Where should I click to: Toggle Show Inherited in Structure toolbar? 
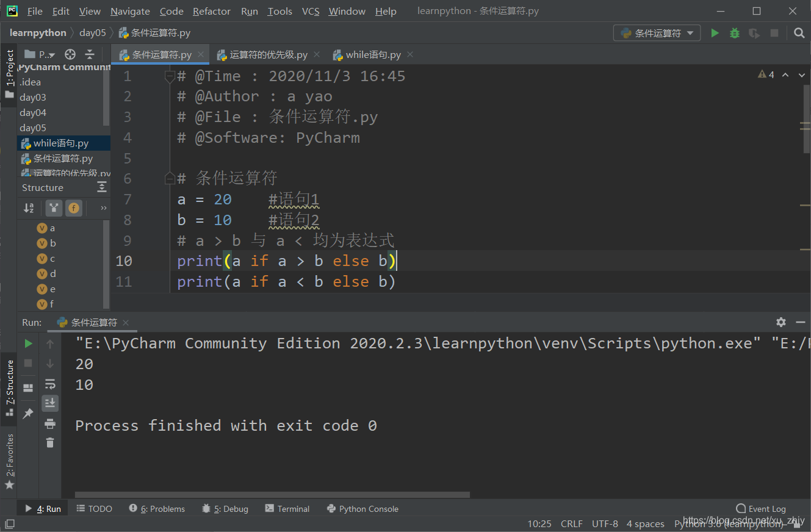point(54,208)
